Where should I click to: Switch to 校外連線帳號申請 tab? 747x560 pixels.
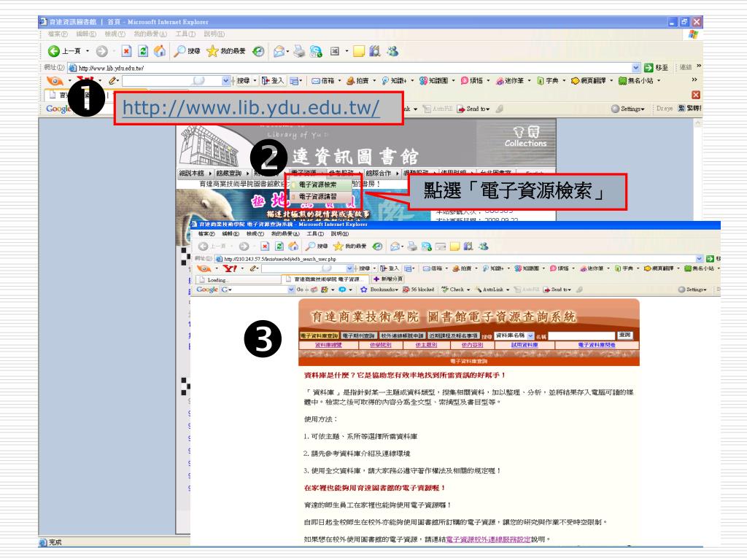tap(403, 335)
